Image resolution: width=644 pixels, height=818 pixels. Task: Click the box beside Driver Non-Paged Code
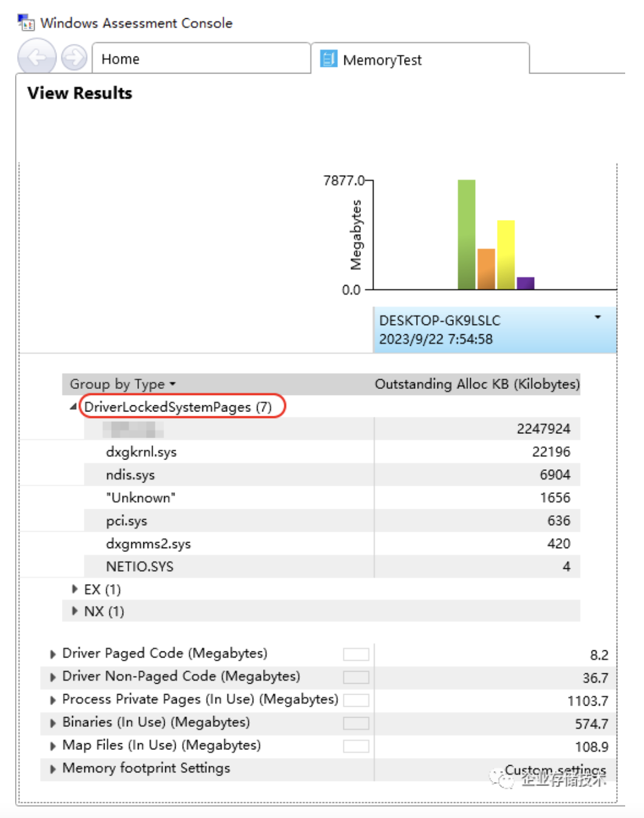click(x=356, y=677)
